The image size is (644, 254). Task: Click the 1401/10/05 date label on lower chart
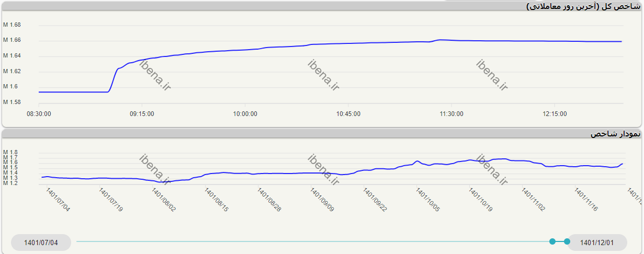(x=428, y=200)
